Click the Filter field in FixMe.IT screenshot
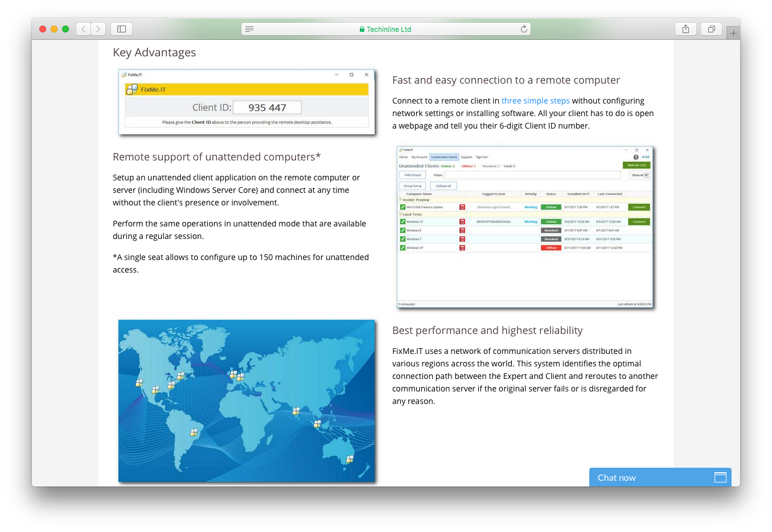This screenshot has height=532, width=772. (532, 175)
